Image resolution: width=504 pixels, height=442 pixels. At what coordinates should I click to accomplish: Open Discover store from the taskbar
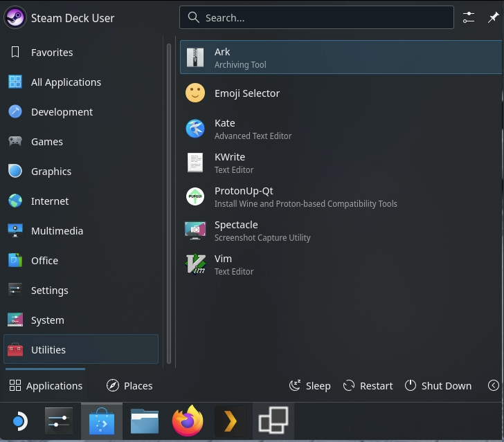102,421
